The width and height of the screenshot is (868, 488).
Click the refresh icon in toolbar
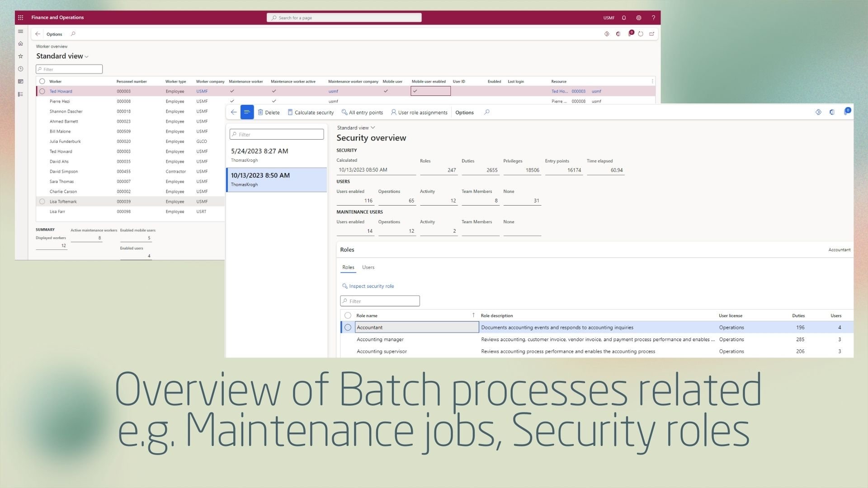pyautogui.click(x=640, y=34)
